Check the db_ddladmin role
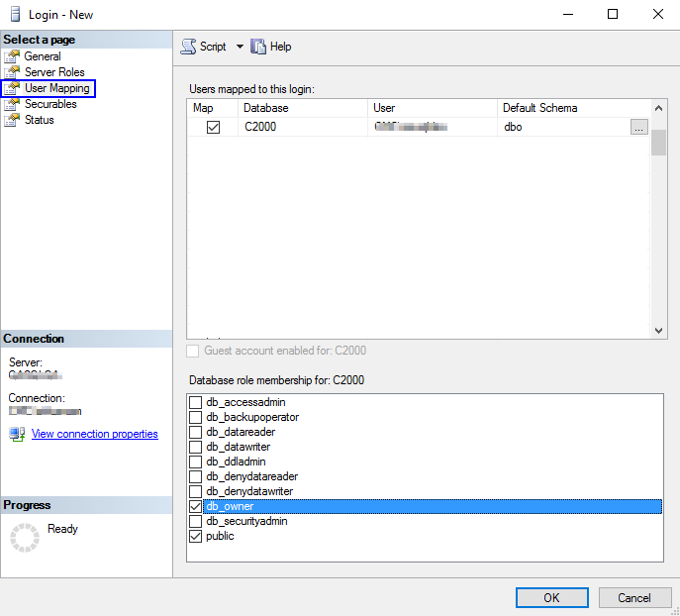The height and width of the screenshot is (616, 680). click(196, 462)
